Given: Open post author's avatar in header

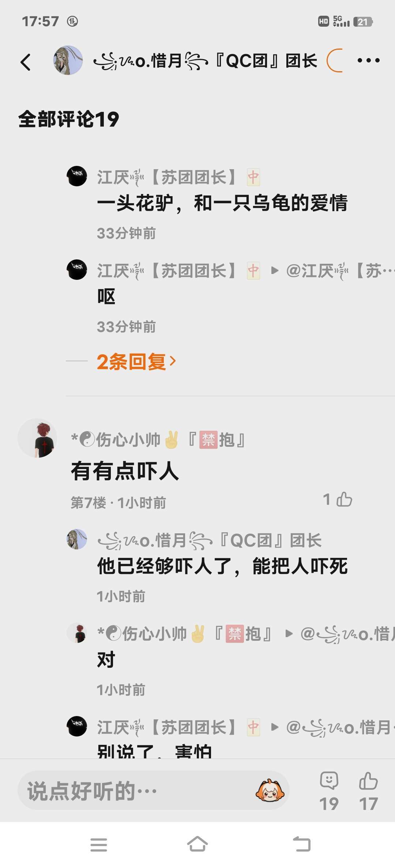Looking at the screenshot, I should point(68,60).
